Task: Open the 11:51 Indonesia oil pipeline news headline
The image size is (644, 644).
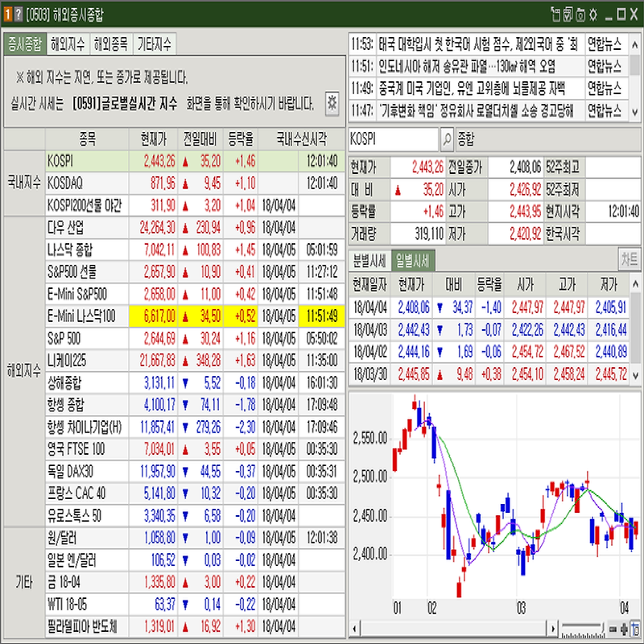Action: (467, 66)
